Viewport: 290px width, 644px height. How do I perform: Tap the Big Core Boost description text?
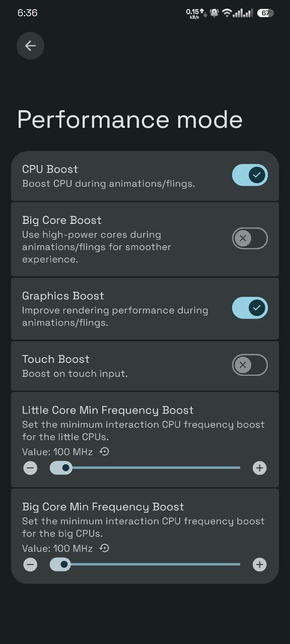(97, 247)
